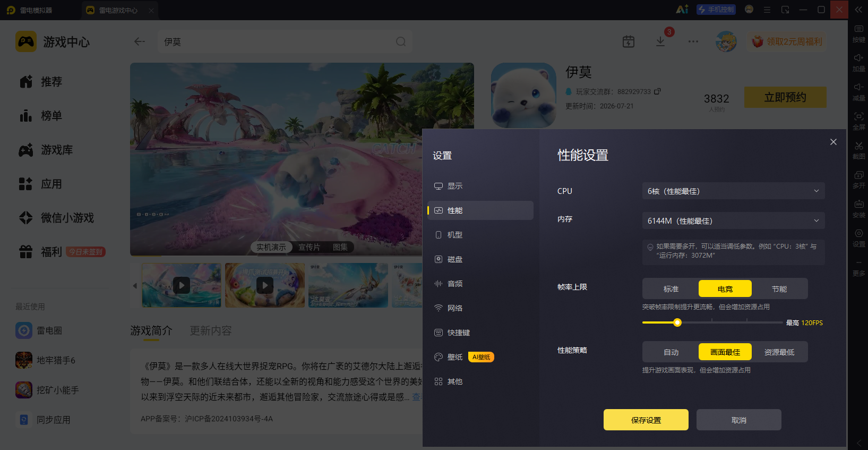Open the three-dot more menu in game center

pos(693,41)
